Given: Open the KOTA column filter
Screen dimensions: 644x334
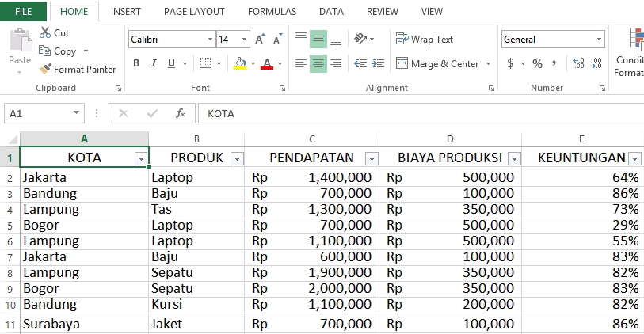Looking at the screenshot, I should pyautogui.click(x=141, y=158).
